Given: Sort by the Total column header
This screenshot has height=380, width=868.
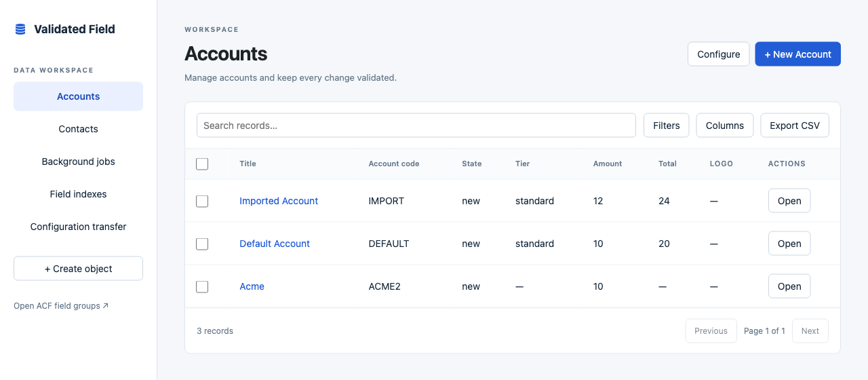Looking at the screenshot, I should pyautogui.click(x=667, y=164).
